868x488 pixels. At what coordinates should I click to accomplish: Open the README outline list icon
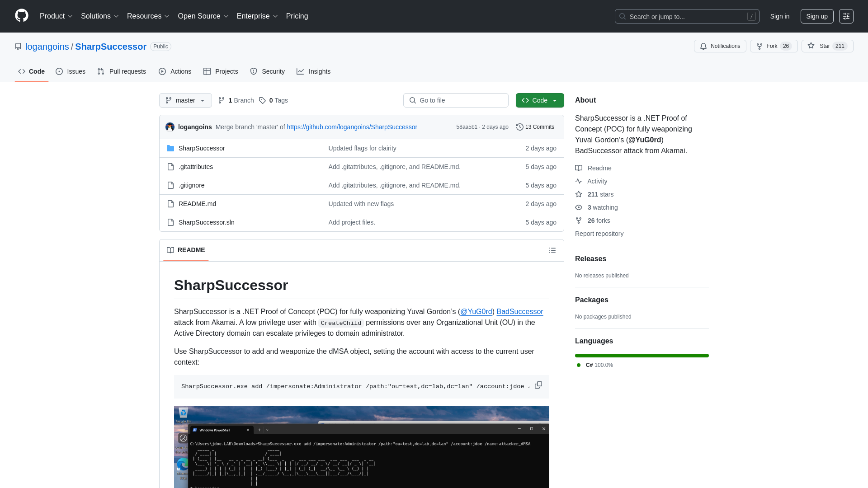(552, 250)
